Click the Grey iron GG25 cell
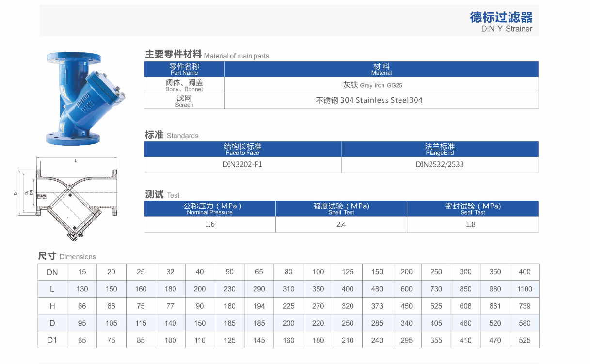 (x=372, y=85)
